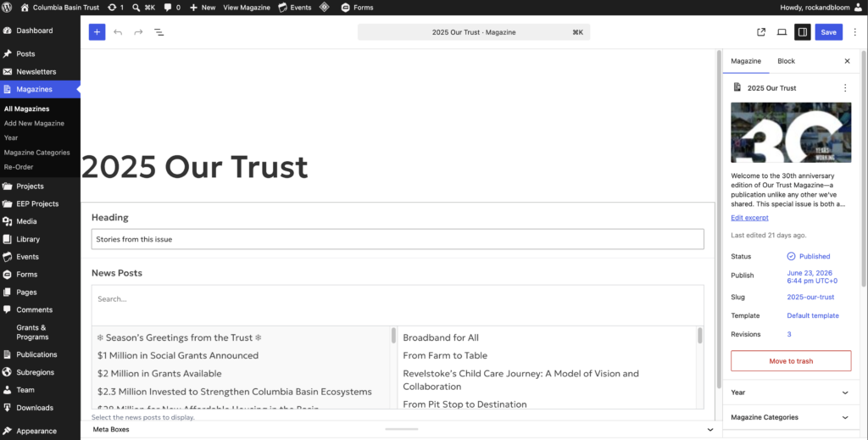Open the Published status dropdown
Viewport: 868px width, 440px height.
tap(809, 256)
